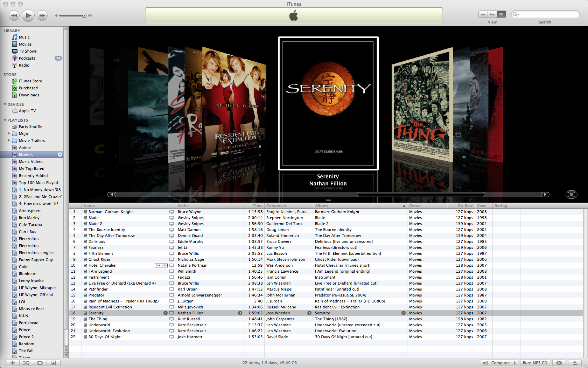Uncheck the Underworld: Evolution checkbox
Image resolution: width=588 pixels, height=368 pixels.
(85, 331)
